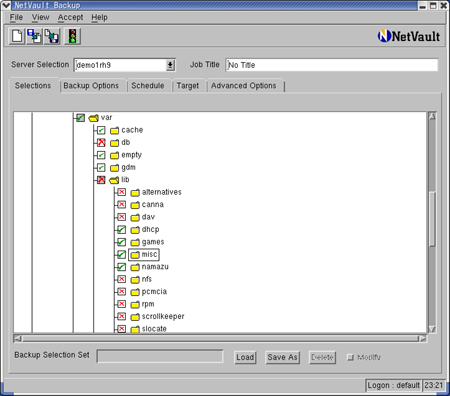Image resolution: width=450 pixels, height=396 pixels.
Task: Click the open lib folder icon
Action: (x=114, y=180)
